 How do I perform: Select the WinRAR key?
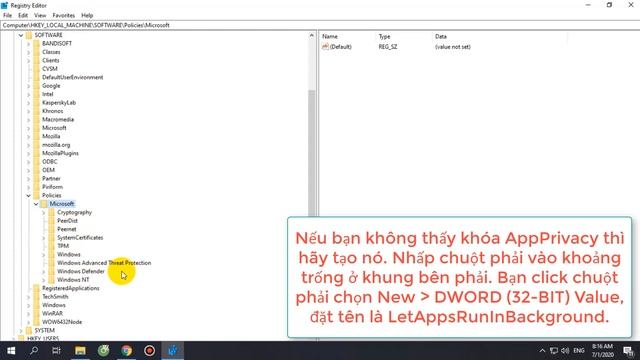point(52,314)
